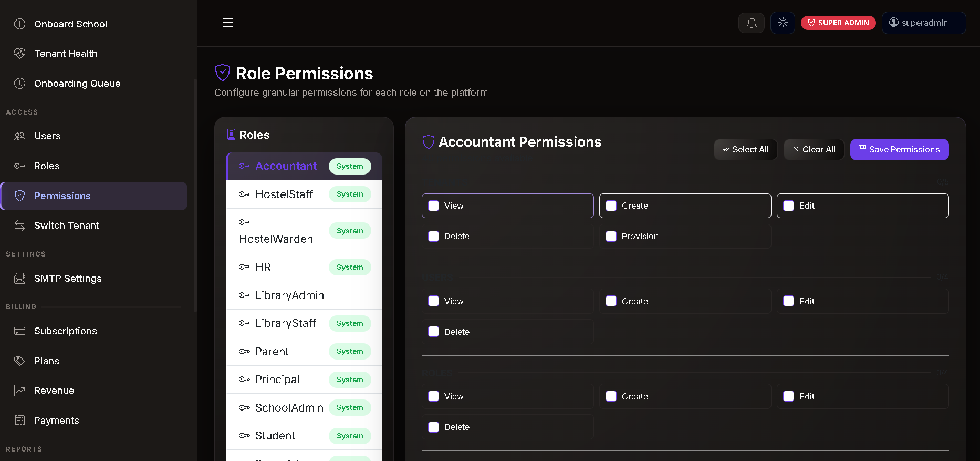980x461 pixels.
Task: Open SMTP Settings page
Action: pyautogui.click(x=93, y=278)
